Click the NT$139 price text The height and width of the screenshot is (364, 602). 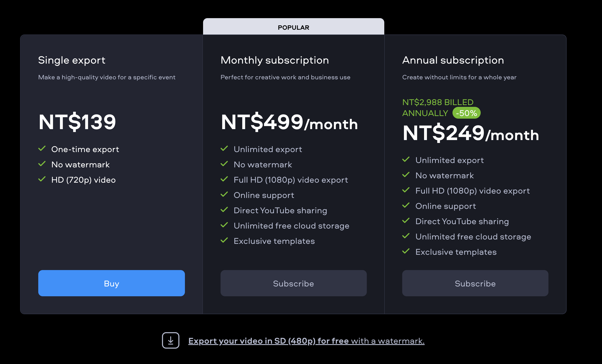click(77, 122)
